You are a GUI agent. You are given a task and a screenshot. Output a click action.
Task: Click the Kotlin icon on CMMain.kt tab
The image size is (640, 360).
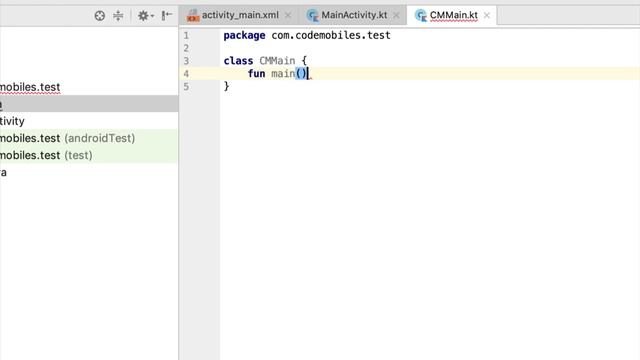tap(420, 16)
